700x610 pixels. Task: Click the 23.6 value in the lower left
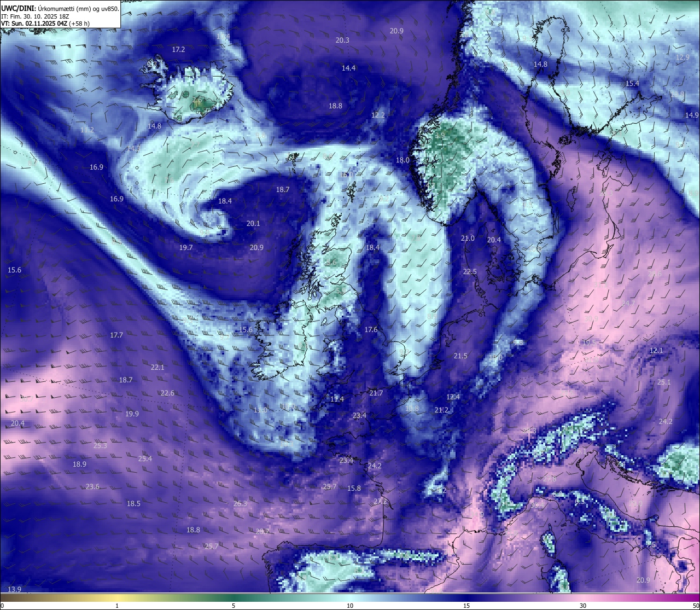[x=92, y=486]
